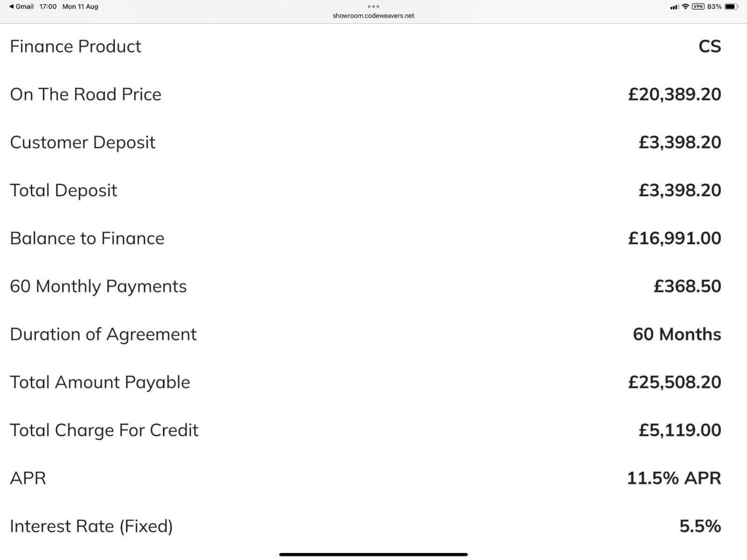Click the 60 Months duration value

(x=677, y=334)
